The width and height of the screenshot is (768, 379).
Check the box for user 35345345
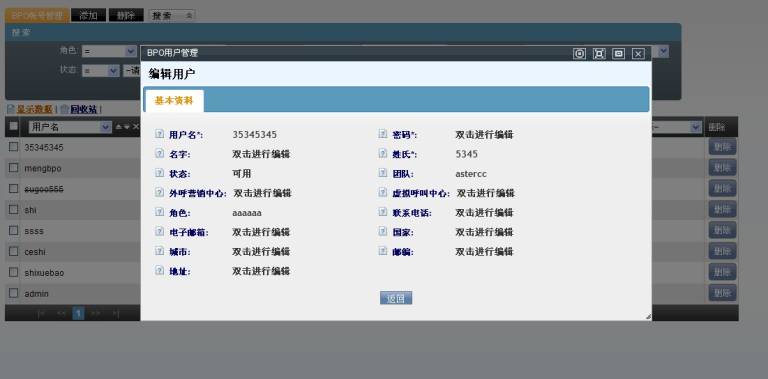(14, 146)
